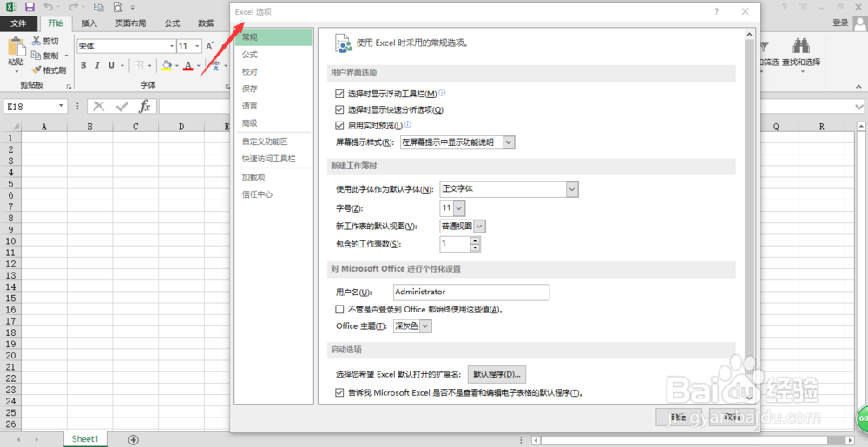Select Language category in Excel Options
868x447 pixels.
click(274, 106)
